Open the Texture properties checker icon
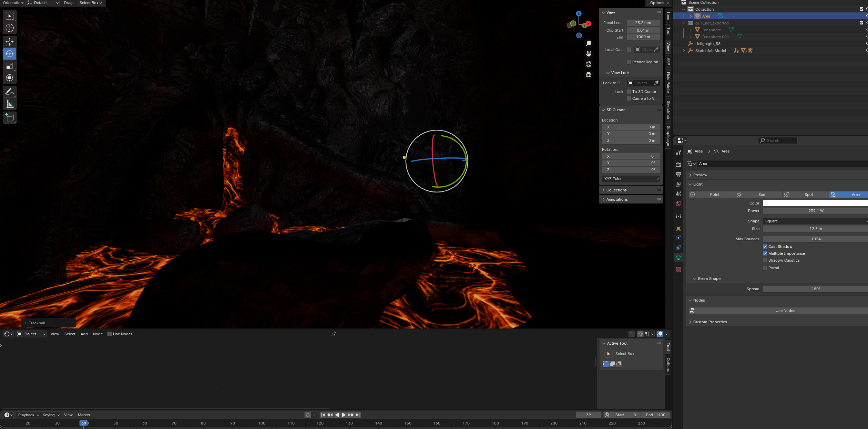868x429 pixels. [678, 270]
